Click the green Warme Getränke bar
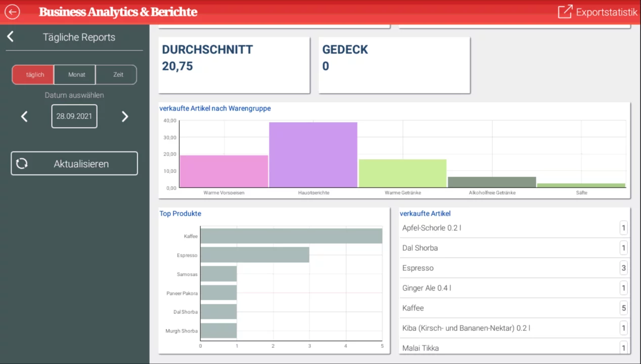 (402, 172)
